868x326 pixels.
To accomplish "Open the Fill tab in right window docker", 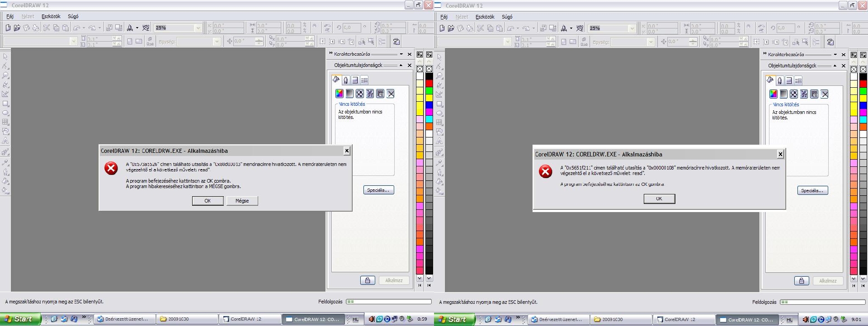I will (770, 80).
